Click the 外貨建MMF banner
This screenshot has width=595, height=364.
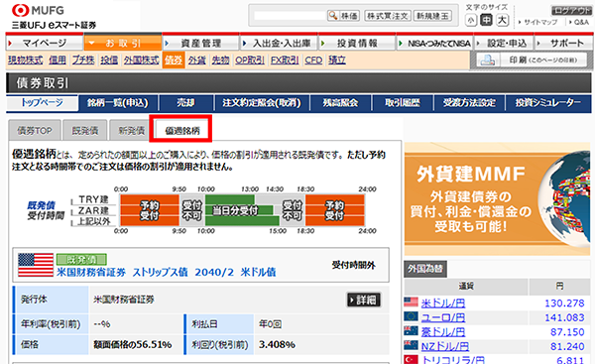tap(497, 199)
